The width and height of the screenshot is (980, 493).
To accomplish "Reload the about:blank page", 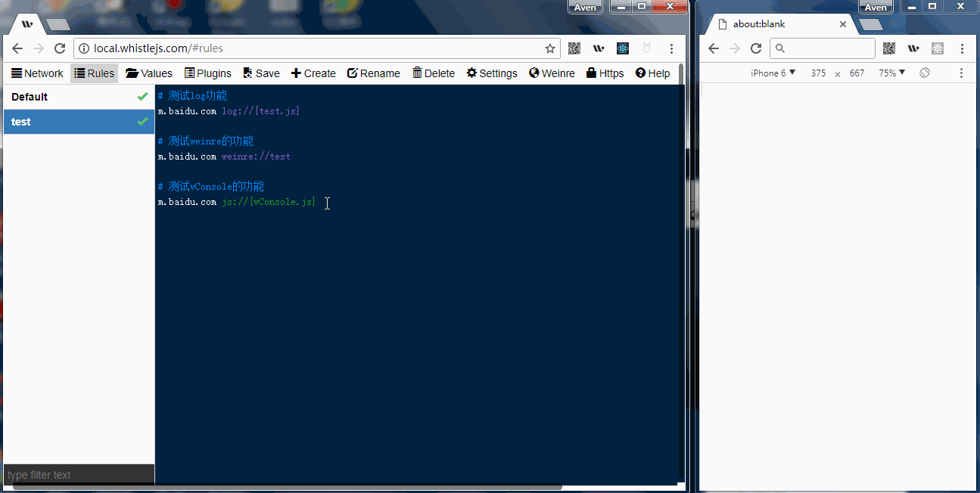I will point(755,48).
